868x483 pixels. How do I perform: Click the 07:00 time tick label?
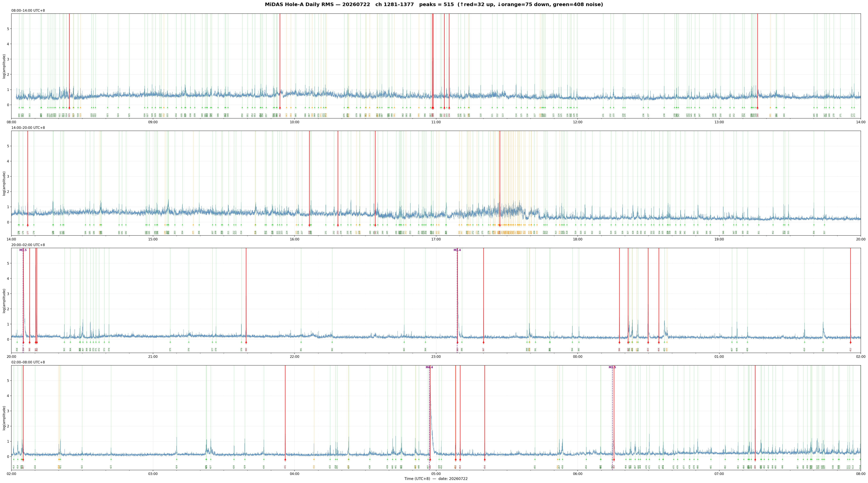point(719,474)
